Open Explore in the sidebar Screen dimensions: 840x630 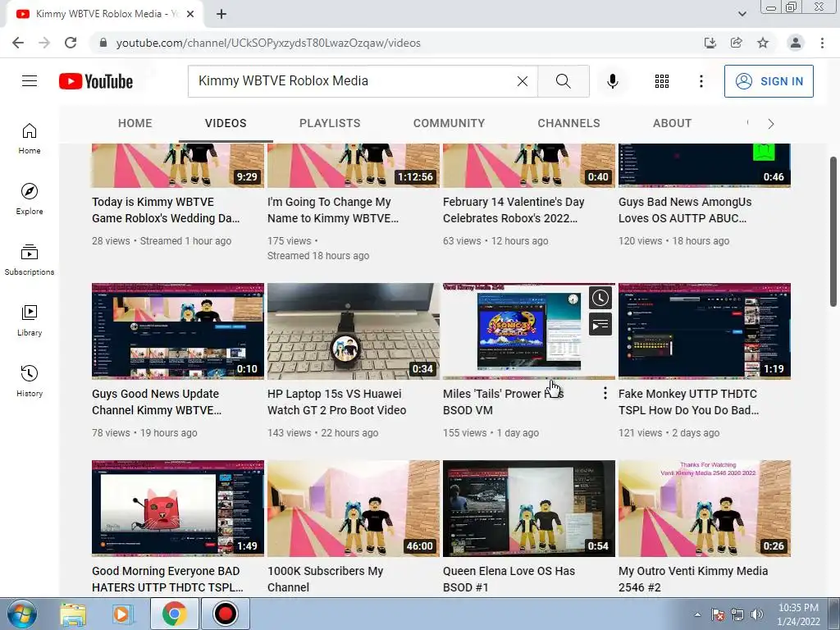click(30, 199)
